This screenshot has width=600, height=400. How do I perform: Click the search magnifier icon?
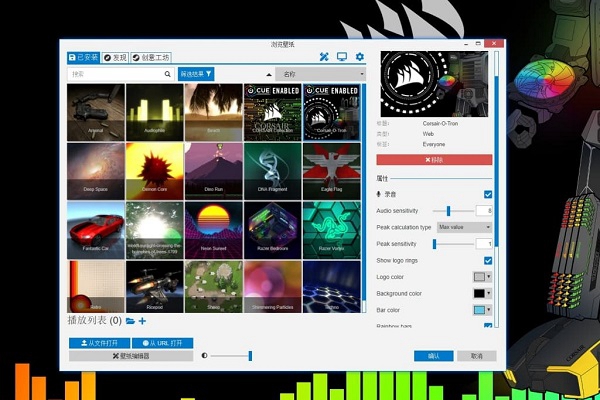pos(167,74)
